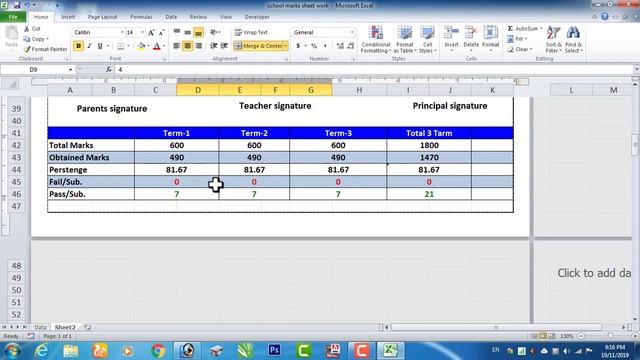This screenshot has height=360, width=640.
Task: Open the General number format dropdown
Action: [352, 32]
